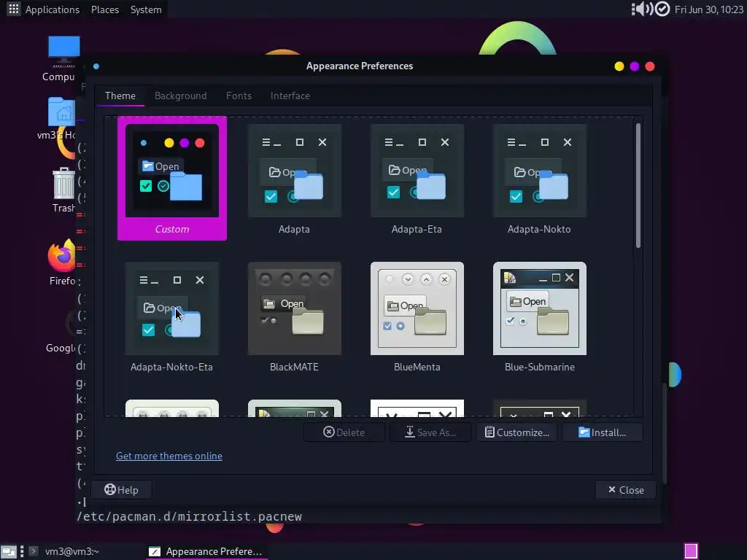Viewport: 747px width, 560px height.
Task: Apply the BlackMATE theme
Action: pos(295,316)
